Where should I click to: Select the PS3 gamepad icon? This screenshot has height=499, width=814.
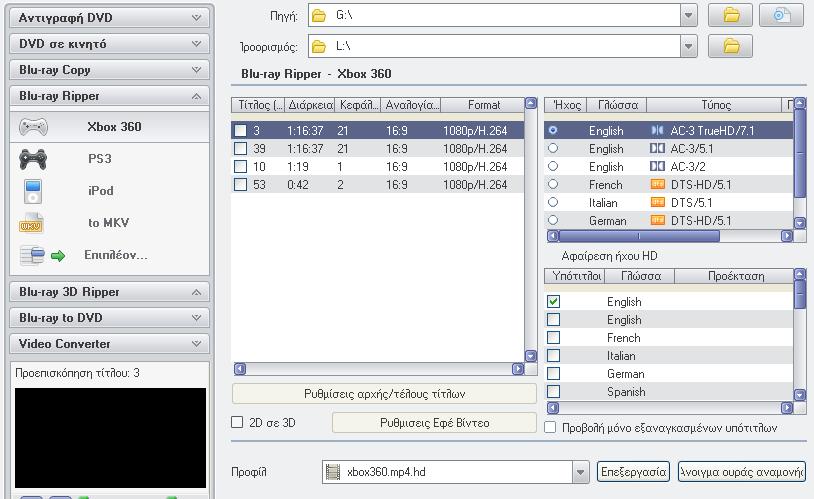[34, 159]
